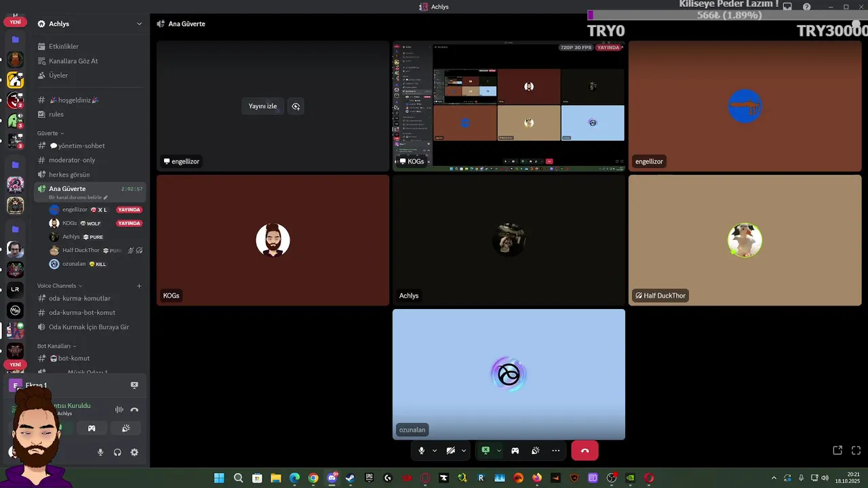The image size is (868, 488).
Task: Mute microphone in call control bar
Action: pyautogui.click(x=421, y=451)
